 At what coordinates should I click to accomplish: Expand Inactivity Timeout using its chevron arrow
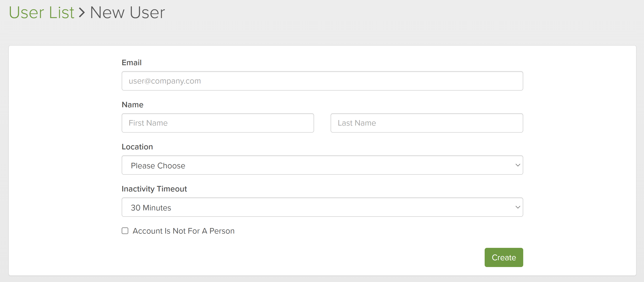pos(518,207)
